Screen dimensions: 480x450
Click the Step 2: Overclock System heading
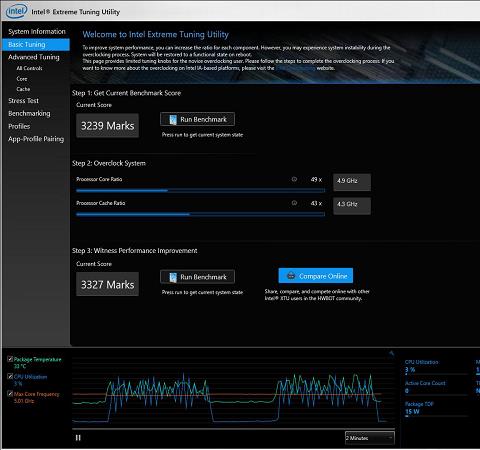(x=109, y=163)
